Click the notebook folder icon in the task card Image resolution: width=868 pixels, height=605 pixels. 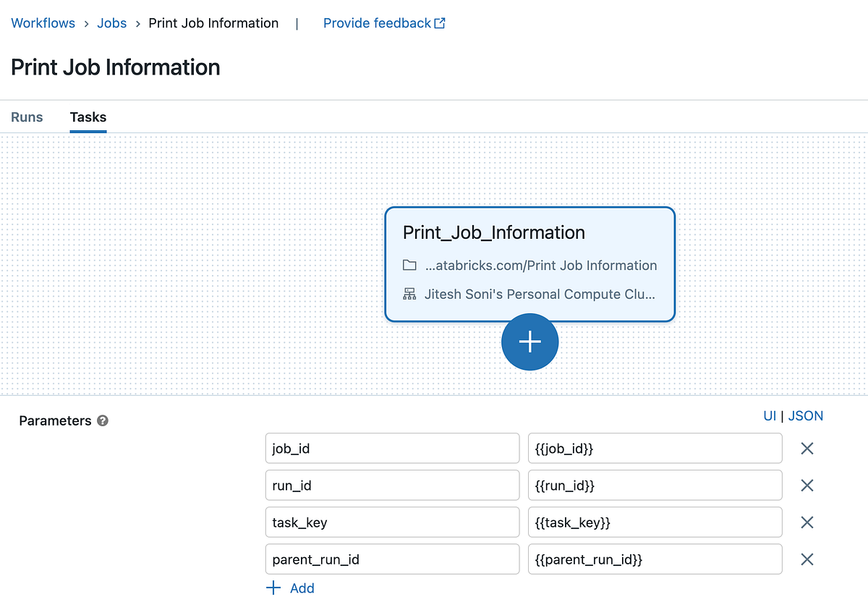pos(409,266)
